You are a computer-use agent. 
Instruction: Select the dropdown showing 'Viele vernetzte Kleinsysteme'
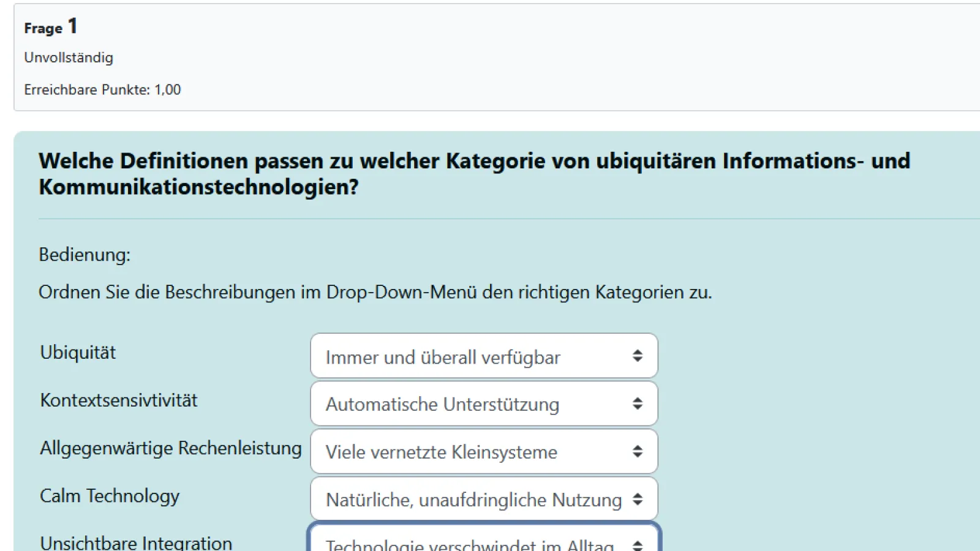pyautogui.click(x=484, y=451)
